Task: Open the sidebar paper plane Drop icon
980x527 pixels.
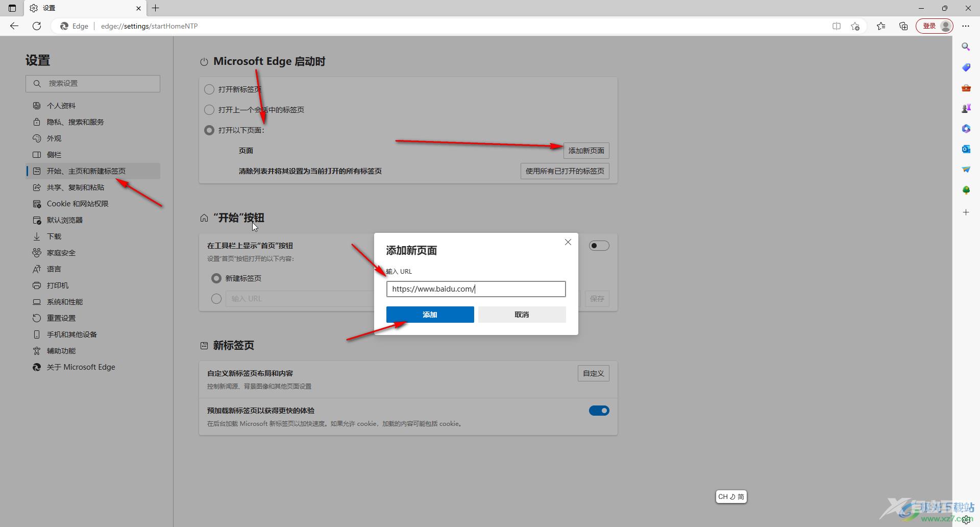Action: pos(966,170)
